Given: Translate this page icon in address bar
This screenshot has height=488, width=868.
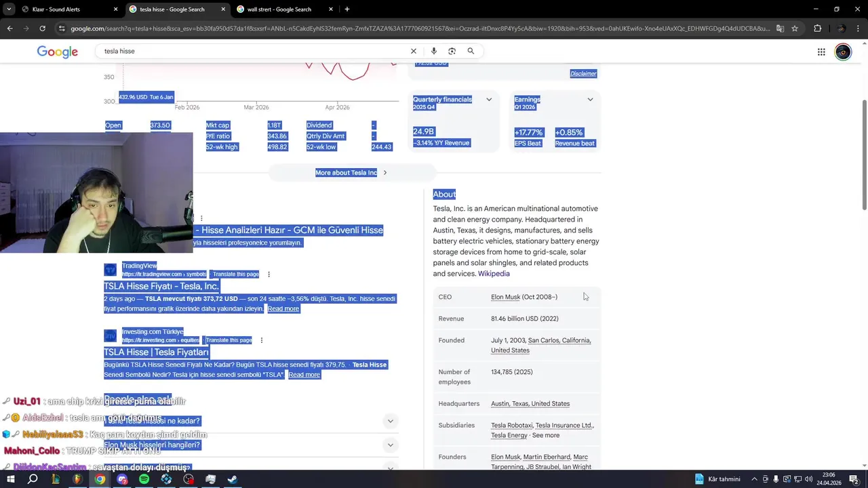Looking at the screenshot, I should 780,28.
